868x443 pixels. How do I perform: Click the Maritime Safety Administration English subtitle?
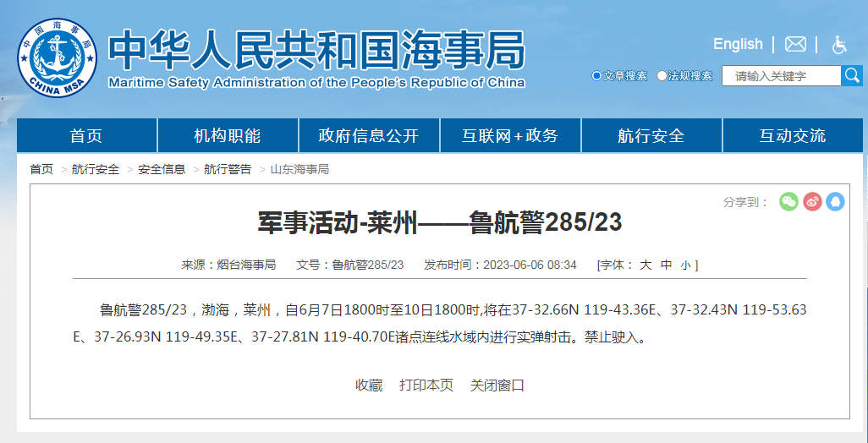click(316, 83)
